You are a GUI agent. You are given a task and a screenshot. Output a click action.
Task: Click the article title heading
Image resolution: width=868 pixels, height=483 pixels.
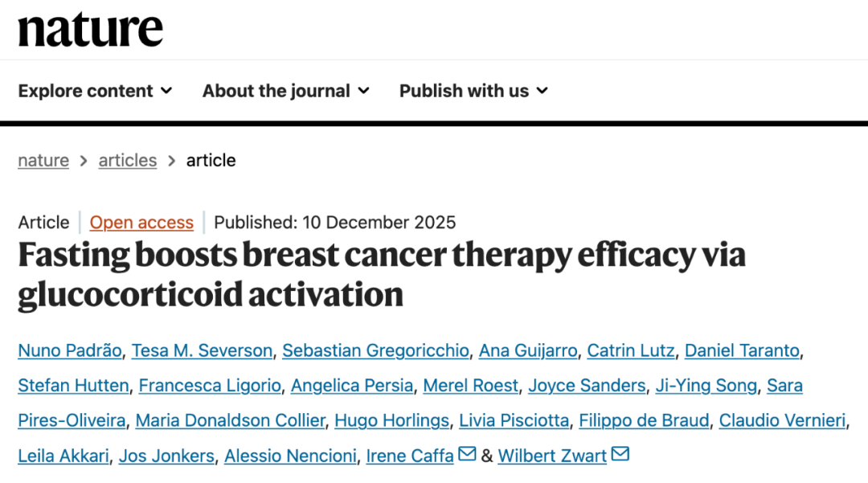click(x=382, y=275)
